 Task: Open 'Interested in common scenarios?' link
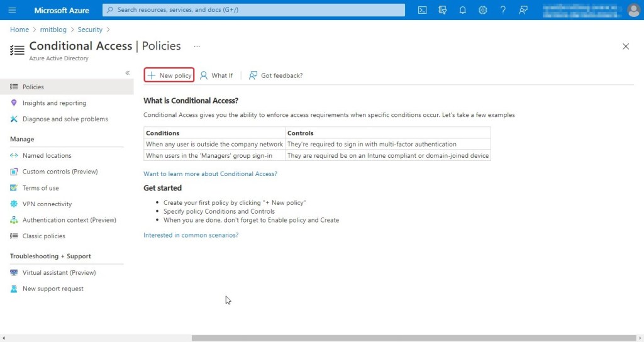pyautogui.click(x=191, y=235)
